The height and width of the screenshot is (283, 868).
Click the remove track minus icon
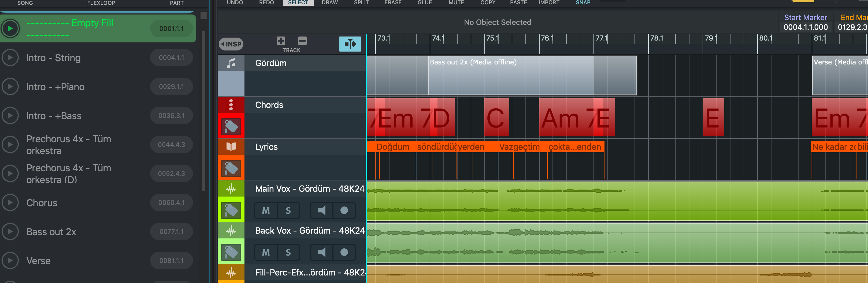click(302, 41)
